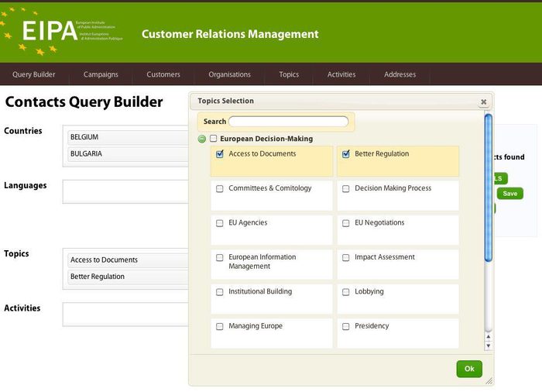Click the green Save button

509,194
